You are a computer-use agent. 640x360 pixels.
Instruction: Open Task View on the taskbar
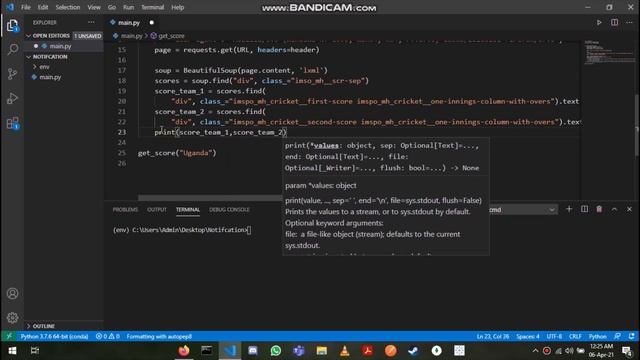pos(35,351)
